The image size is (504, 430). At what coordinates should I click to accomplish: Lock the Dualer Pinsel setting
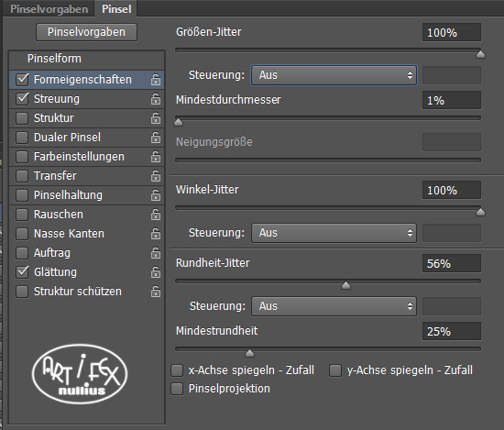pyautogui.click(x=156, y=138)
